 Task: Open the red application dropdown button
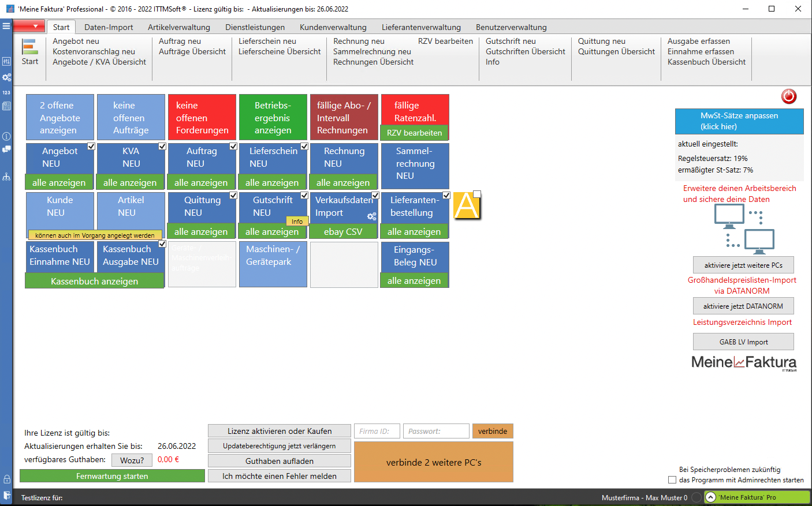(x=29, y=26)
